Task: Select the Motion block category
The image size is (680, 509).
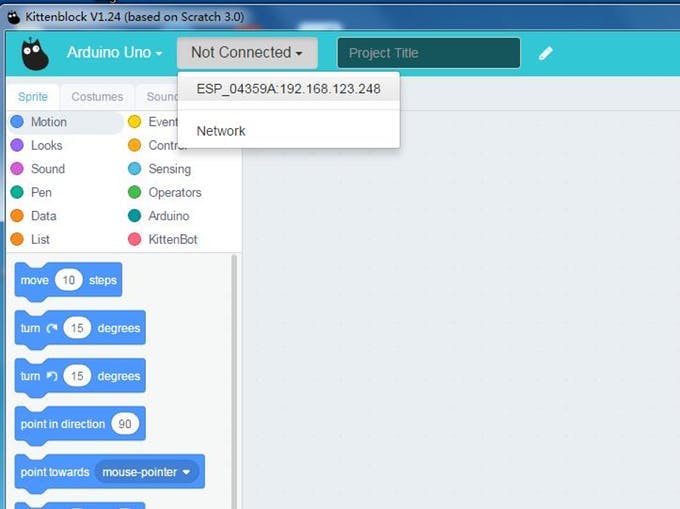Action: coord(66,122)
